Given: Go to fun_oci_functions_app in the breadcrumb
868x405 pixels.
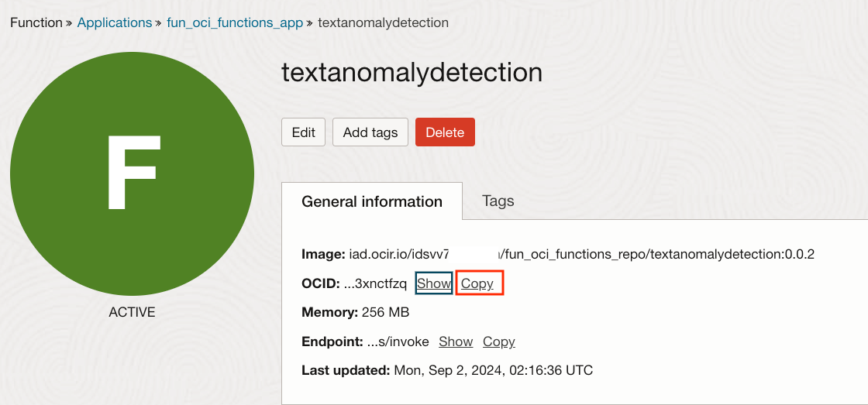Looking at the screenshot, I should click(x=235, y=22).
